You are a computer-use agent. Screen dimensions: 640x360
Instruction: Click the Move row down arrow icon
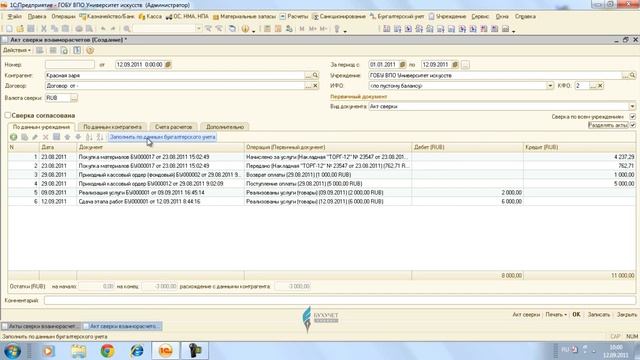(x=78, y=137)
